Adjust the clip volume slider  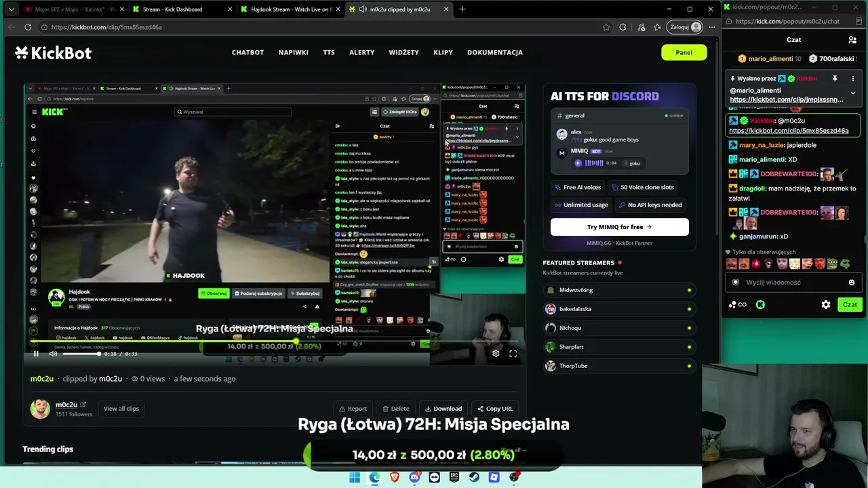point(81,354)
